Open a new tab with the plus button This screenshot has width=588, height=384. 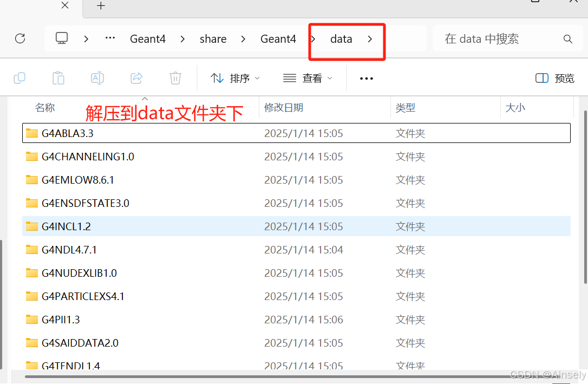click(x=101, y=5)
